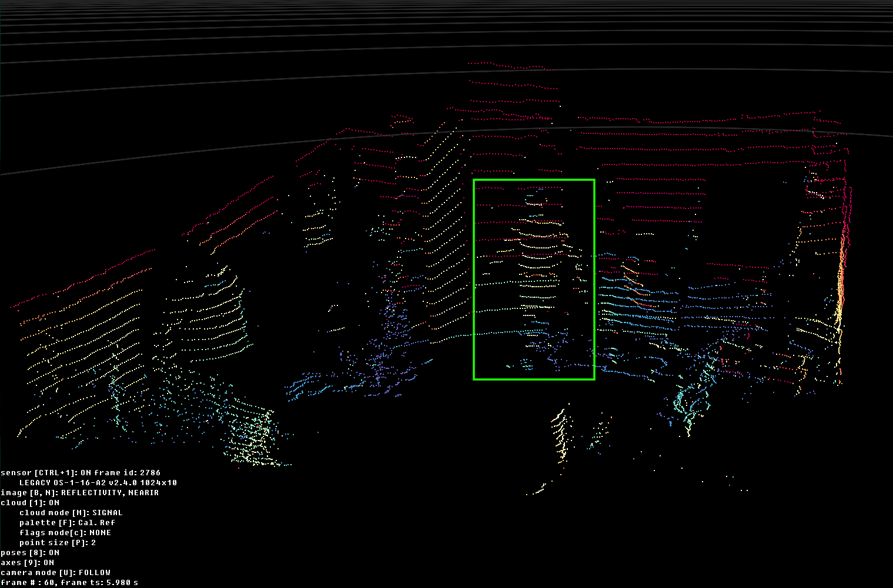Image resolution: width=893 pixels, height=588 pixels.
Task: Toggle the cloud [1] ON status line
Action: coord(30,503)
